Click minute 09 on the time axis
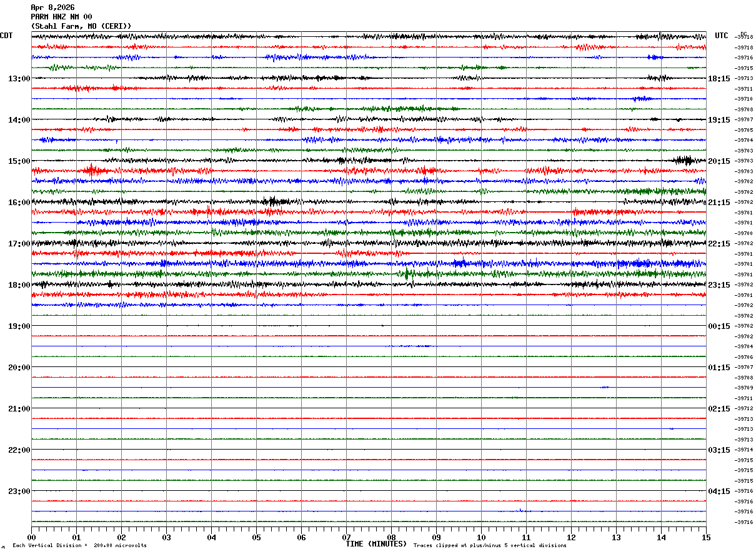The height and width of the screenshot is (554, 756). [x=436, y=538]
